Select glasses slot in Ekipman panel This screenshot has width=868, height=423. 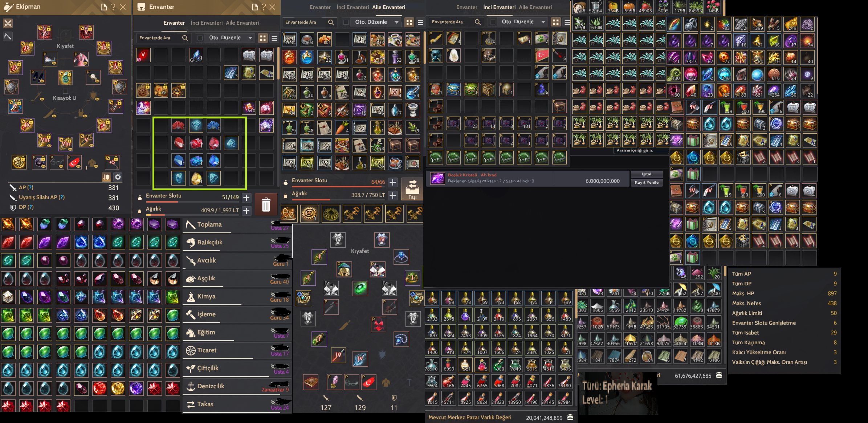point(57,162)
